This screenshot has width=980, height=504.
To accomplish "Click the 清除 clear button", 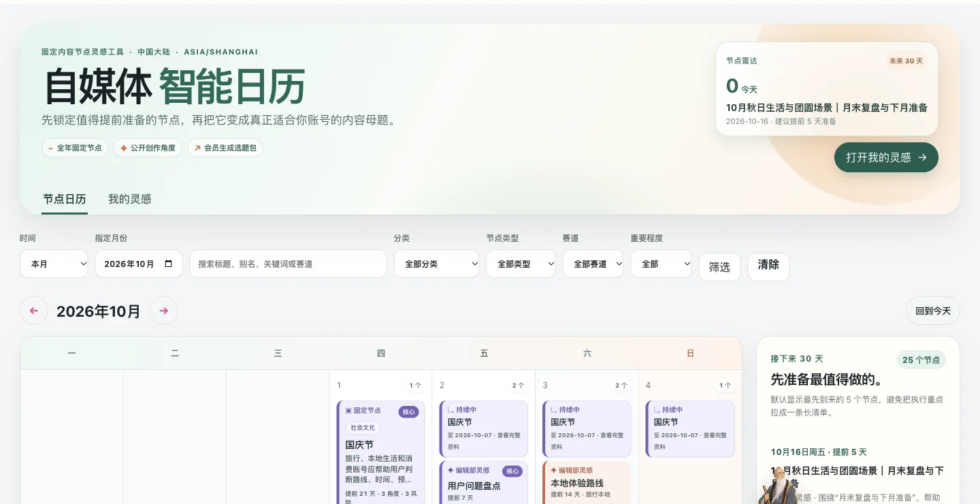I will [x=768, y=267].
